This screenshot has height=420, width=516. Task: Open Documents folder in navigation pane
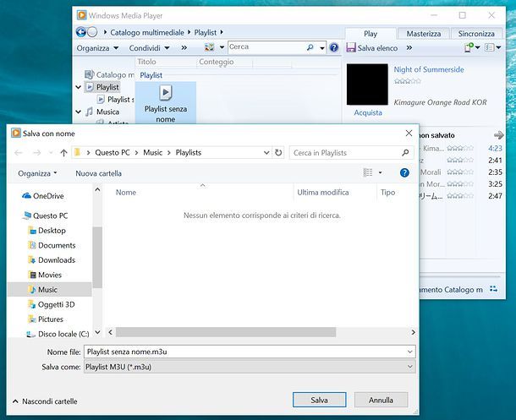coord(52,245)
